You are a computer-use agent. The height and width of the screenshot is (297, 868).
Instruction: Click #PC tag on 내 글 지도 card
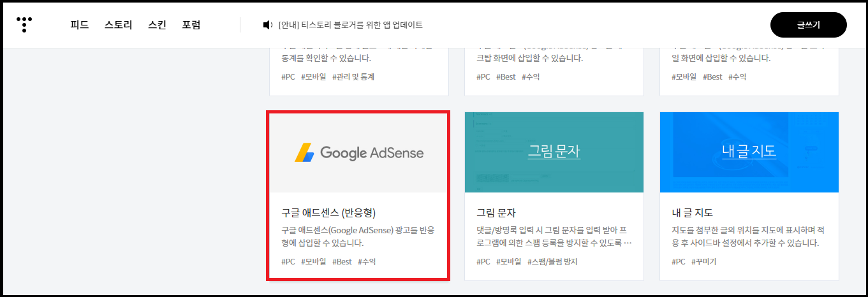pyautogui.click(x=678, y=261)
